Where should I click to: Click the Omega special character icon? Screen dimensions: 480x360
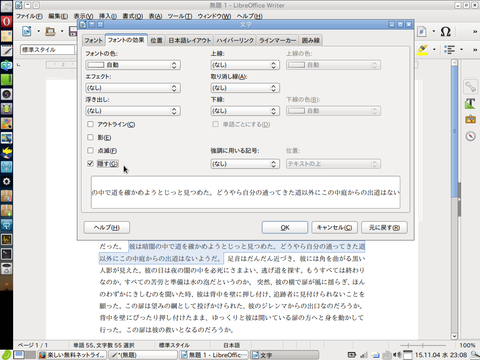(446, 32)
